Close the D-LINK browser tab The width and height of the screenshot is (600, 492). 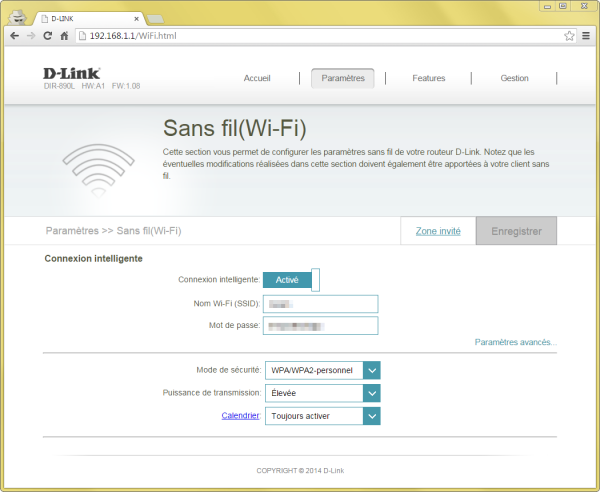pyautogui.click(x=135, y=18)
